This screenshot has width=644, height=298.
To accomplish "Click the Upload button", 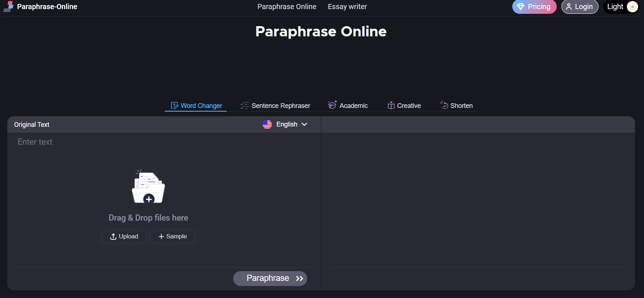I will tap(124, 236).
